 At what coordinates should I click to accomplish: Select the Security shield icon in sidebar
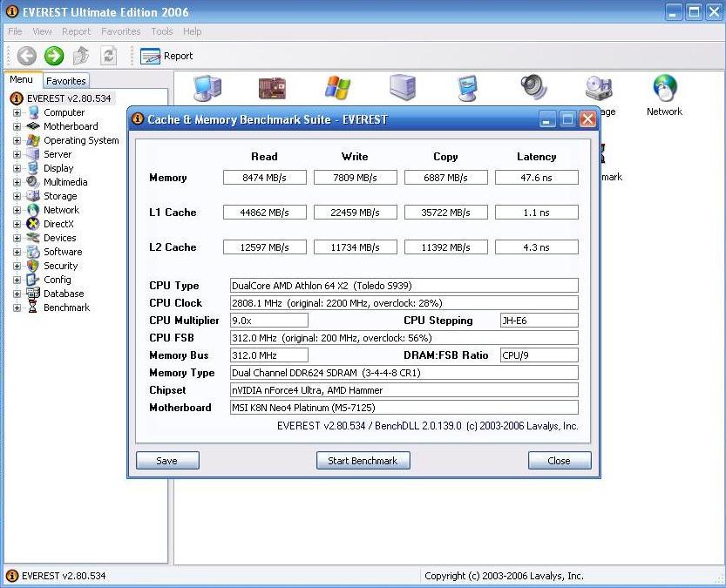click(x=33, y=266)
